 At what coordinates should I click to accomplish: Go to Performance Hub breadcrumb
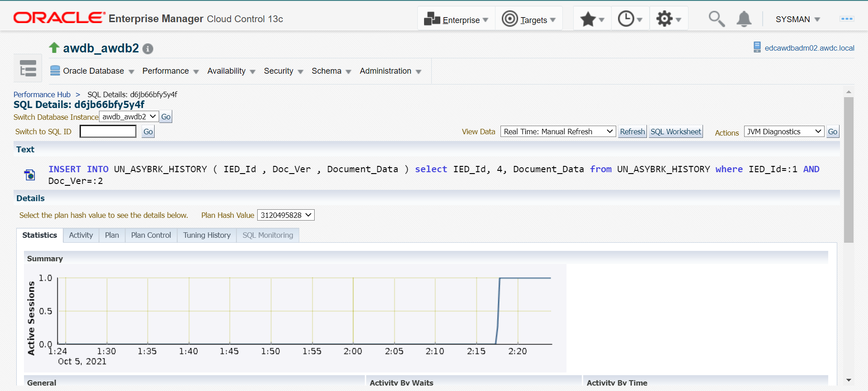(42, 94)
